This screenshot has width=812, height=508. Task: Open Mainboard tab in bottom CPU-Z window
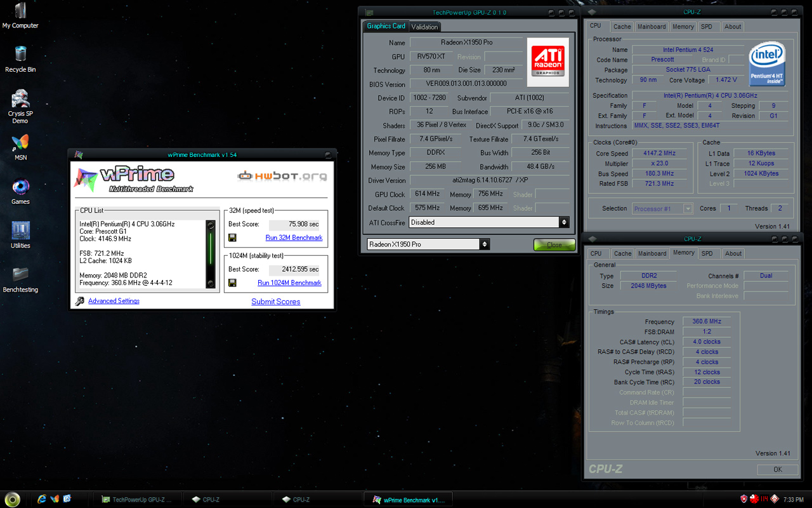pos(652,253)
